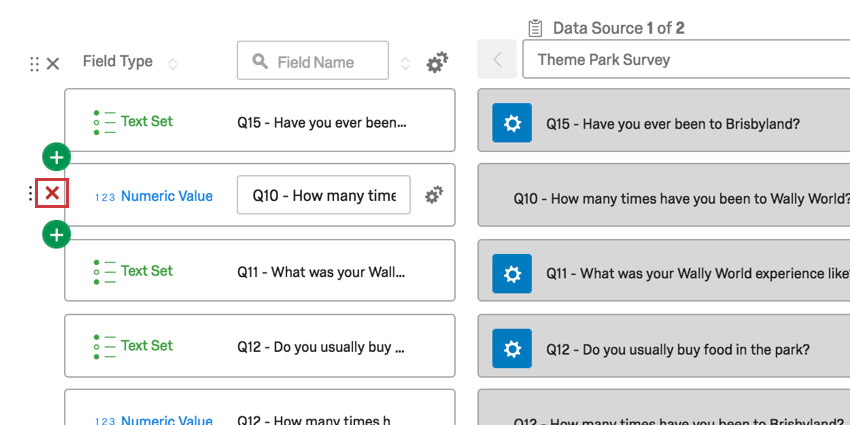Viewport: 850px width, 425px height.
Task: Change Text Set type for Q15
Action: tap(146, 121)
